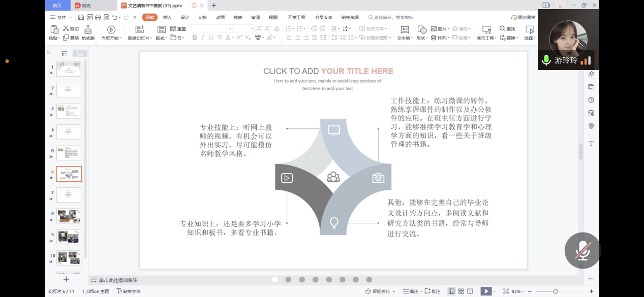Image resolution: width=644 pixels, height=297 pixels.
Task: Click the Save icon in quick access toolbar
Action: pyautogui.click(x=81, y=17)
